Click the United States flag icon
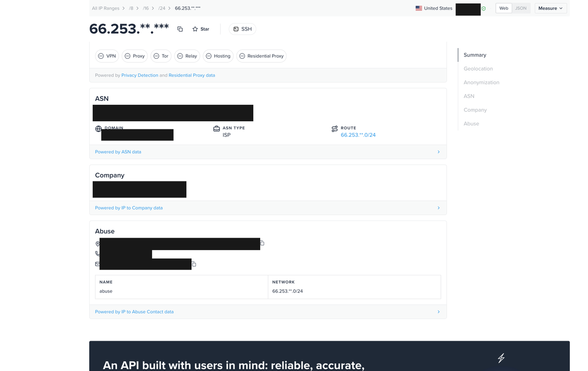 418,8
